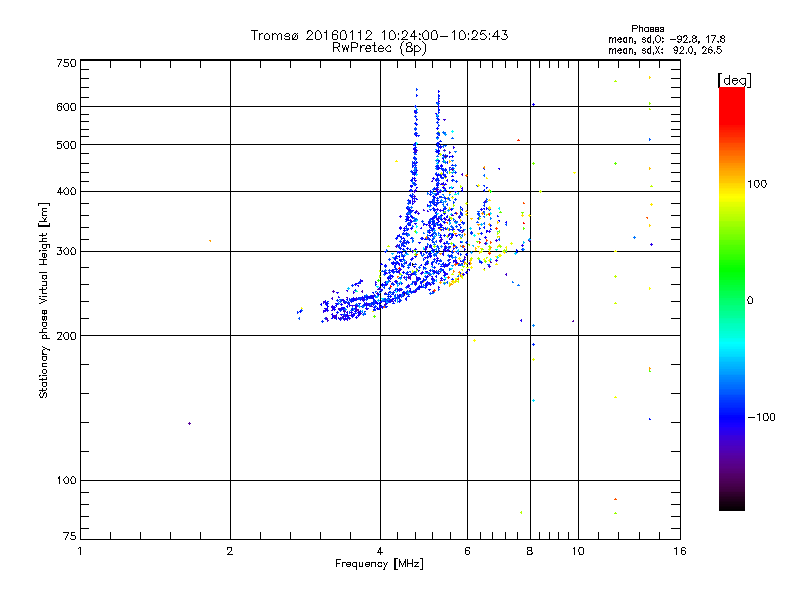Click the x-axis '16' tick label
Viewport: 800px width, 600px height.
click(680, 551)
